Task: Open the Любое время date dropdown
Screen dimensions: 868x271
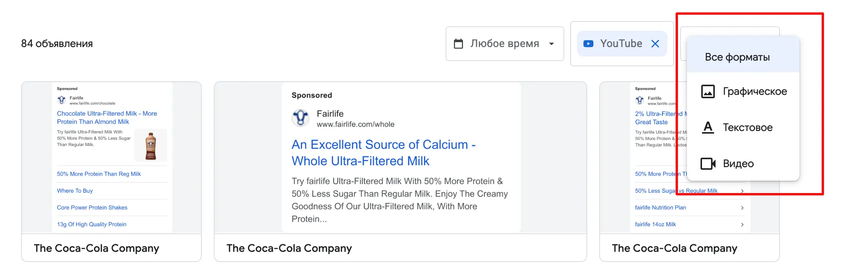Action: 504,44
